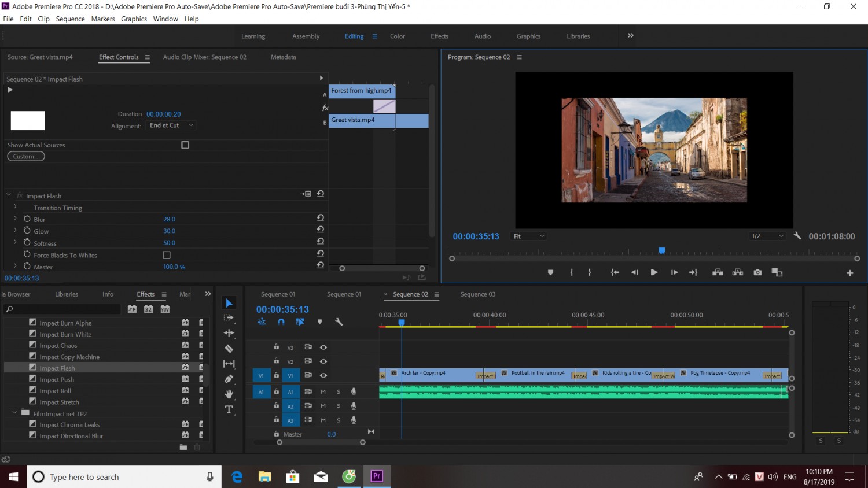
Task: Click the Program monitor playhead
Action: [662, 251]
